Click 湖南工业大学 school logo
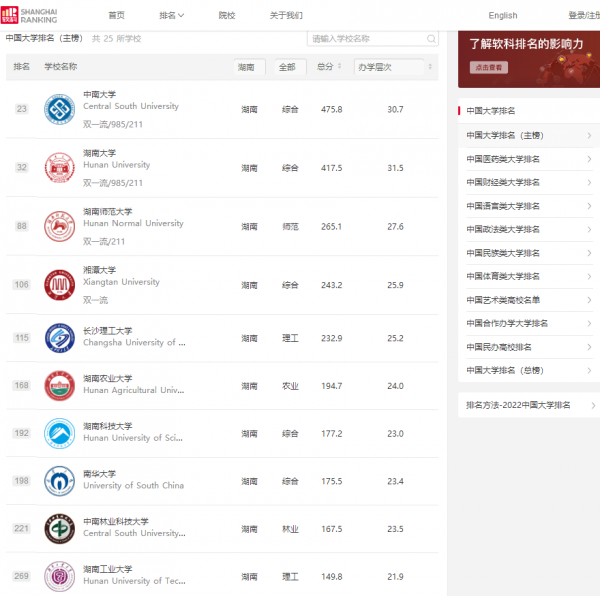This screenshot has height=596, width=600. tap(59, 576)
